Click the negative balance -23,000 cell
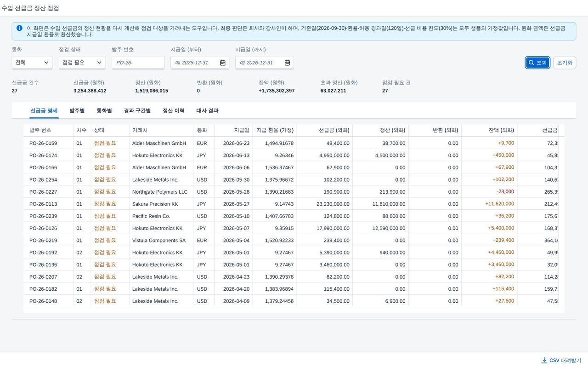The image size is (588, 368). (x=489, y=192)
